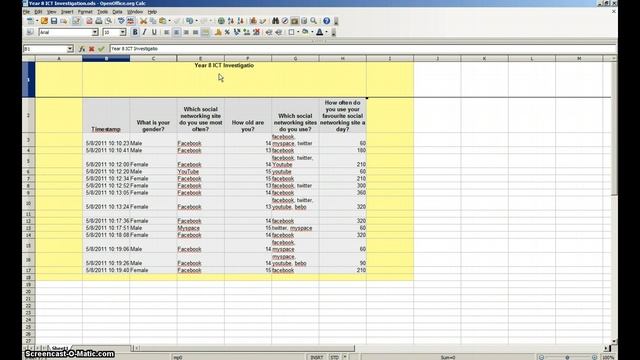Toggle AutoSpellcheck ABC icon
The height and width of the screenshot is (360, 640).
point(131,21)
